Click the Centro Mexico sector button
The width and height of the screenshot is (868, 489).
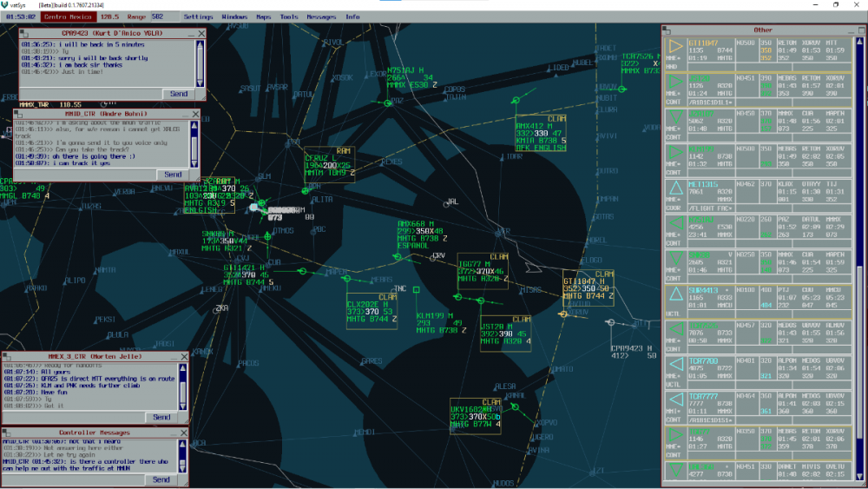coord(66,17)
